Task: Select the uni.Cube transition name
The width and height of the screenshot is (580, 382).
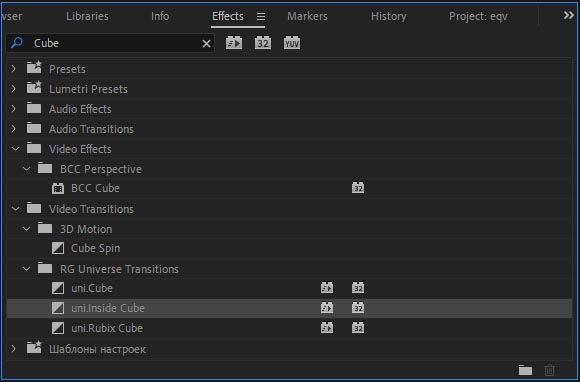Action: coord(92,288)
